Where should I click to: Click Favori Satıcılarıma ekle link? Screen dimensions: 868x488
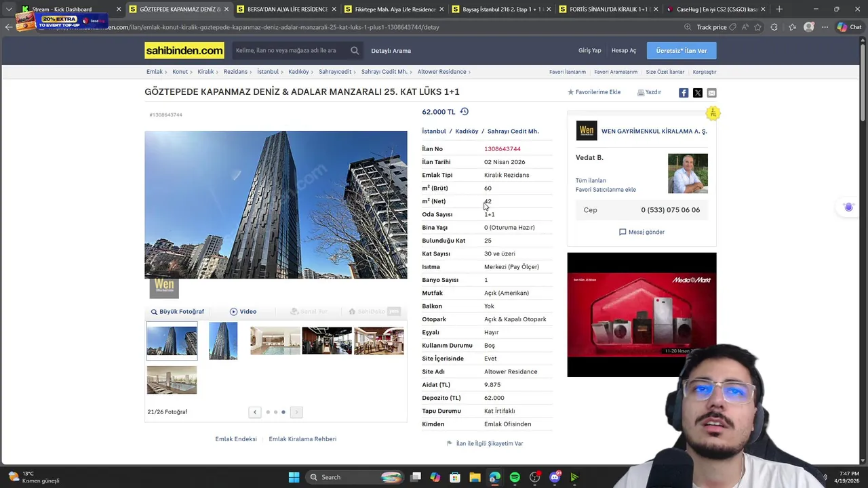pyautogui.click(x=606, y=190)
